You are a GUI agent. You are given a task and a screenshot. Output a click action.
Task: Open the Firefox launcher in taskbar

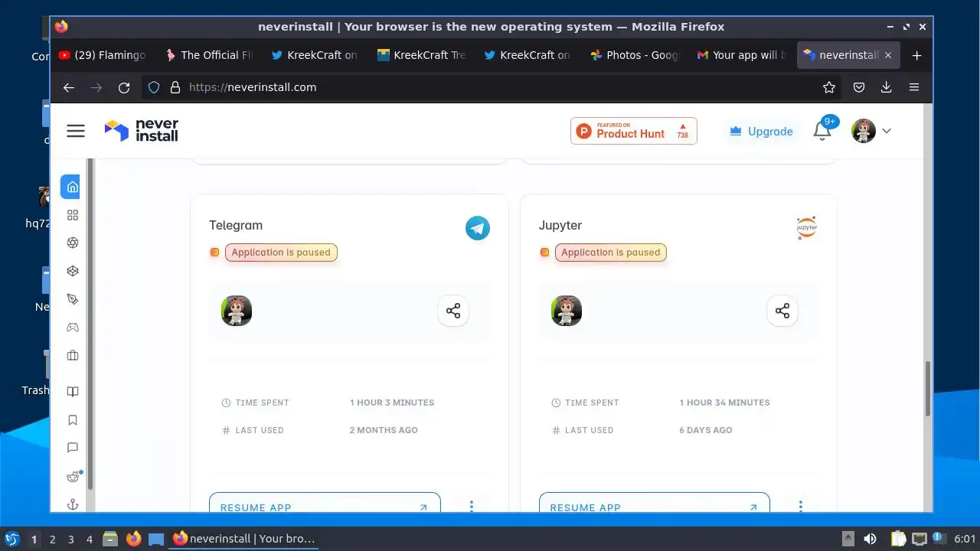[x=134, y=539]
